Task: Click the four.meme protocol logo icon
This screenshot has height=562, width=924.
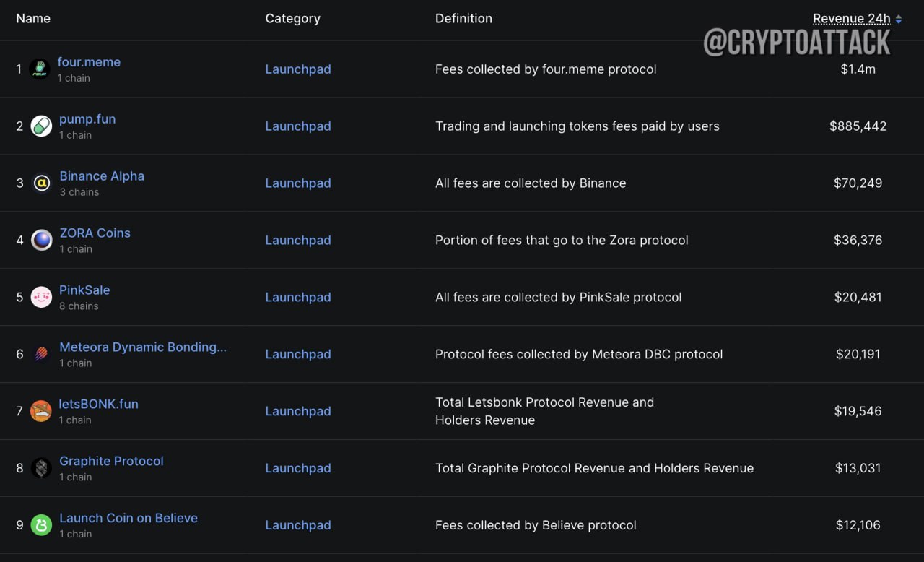Action: point(39,69)
